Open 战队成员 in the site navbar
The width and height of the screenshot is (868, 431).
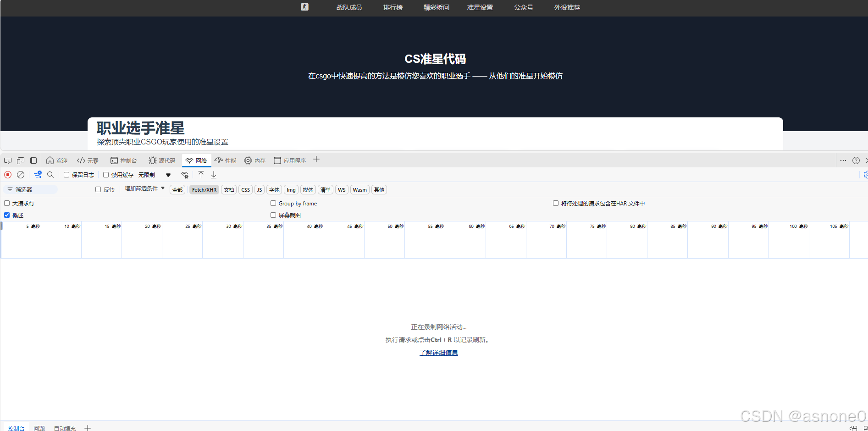coord(349,7)
